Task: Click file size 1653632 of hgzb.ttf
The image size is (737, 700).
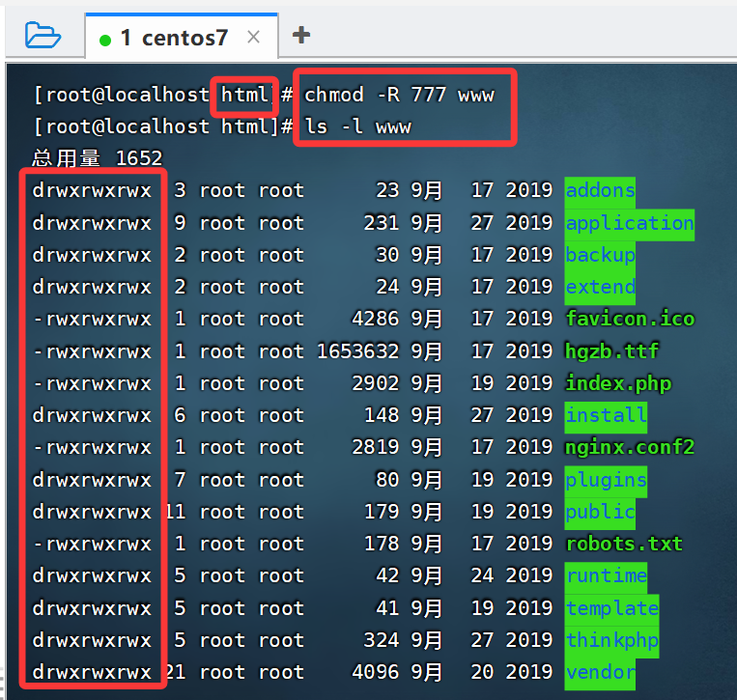Action: pos(357,351)
